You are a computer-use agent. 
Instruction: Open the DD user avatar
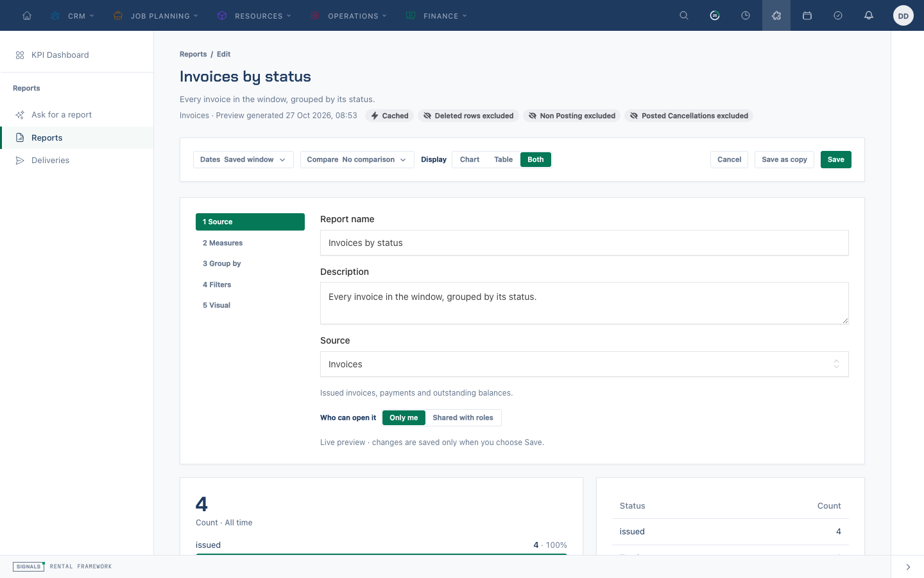point(903,15)
